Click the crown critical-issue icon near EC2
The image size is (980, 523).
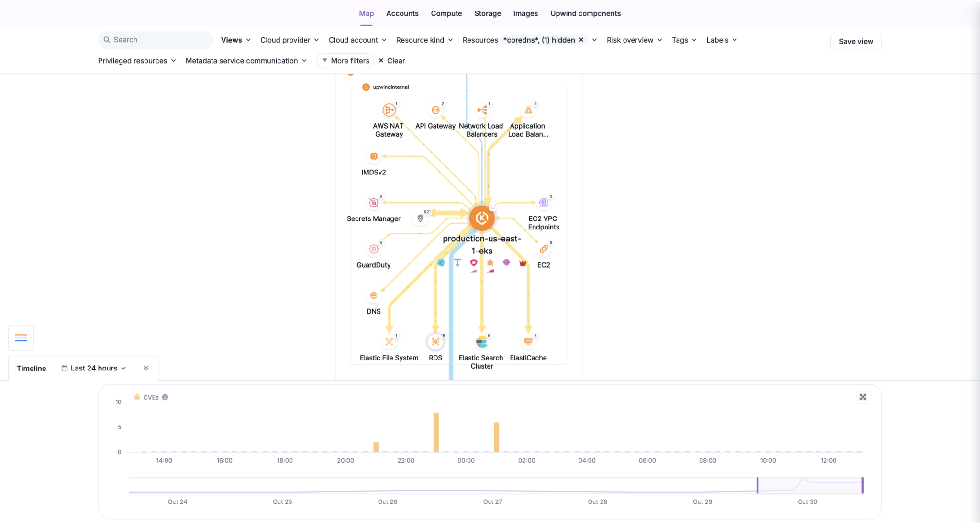[523, 262]
